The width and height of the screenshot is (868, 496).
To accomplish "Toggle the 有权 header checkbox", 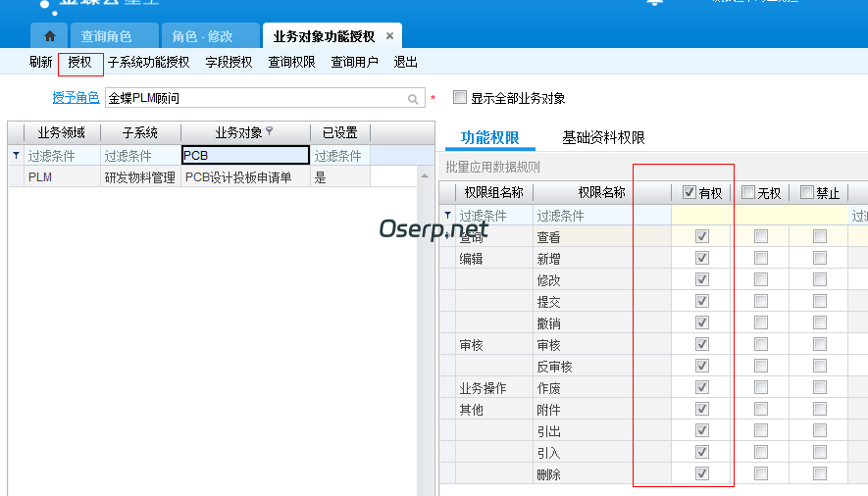I will 689,192.
